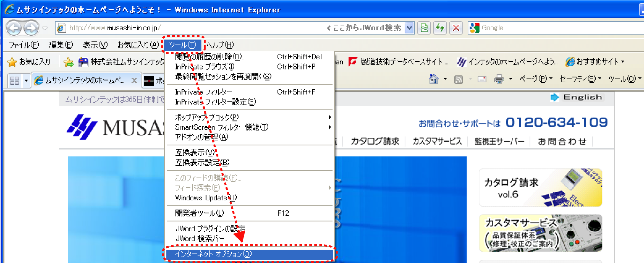Viewport: 644px width, 263px height.
Task: Open the address bar JWord dropdown arrow
Action: (409, 28)
